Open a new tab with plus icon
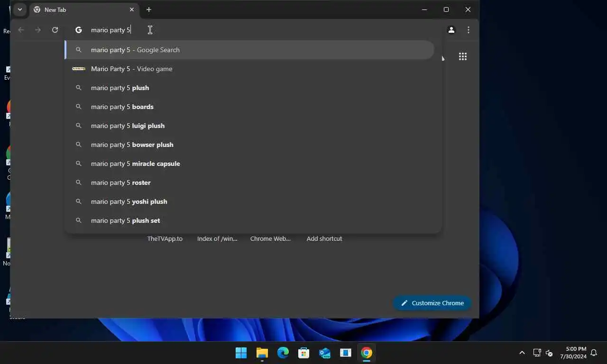 (x=149, y=9)
